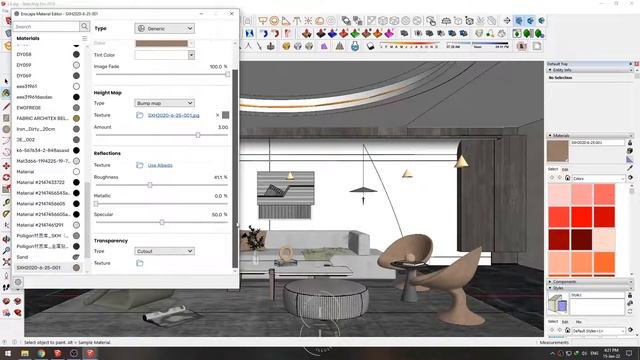Click the green sandbox terrain icon
640x360 pixels.
pyautogui.click(x=355, y=33)
